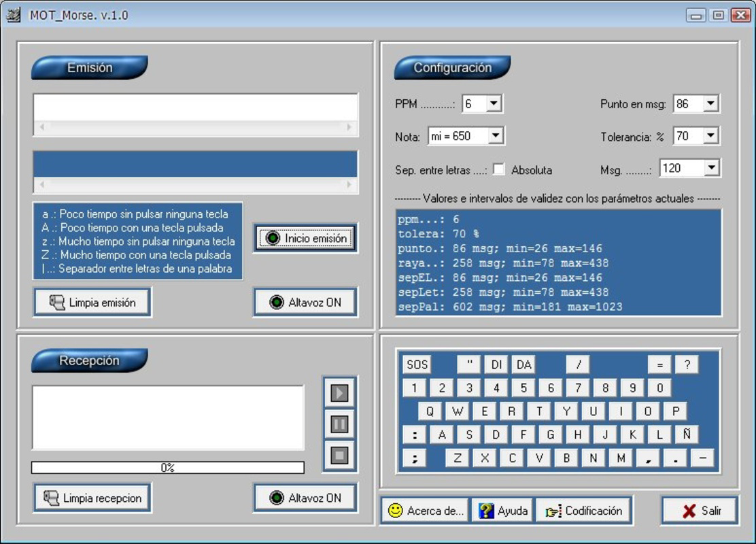The height and width of the screenshot is (544, 756).
Task: Click the M letter key
Action: pyautogui.click(x=621, y=458)
